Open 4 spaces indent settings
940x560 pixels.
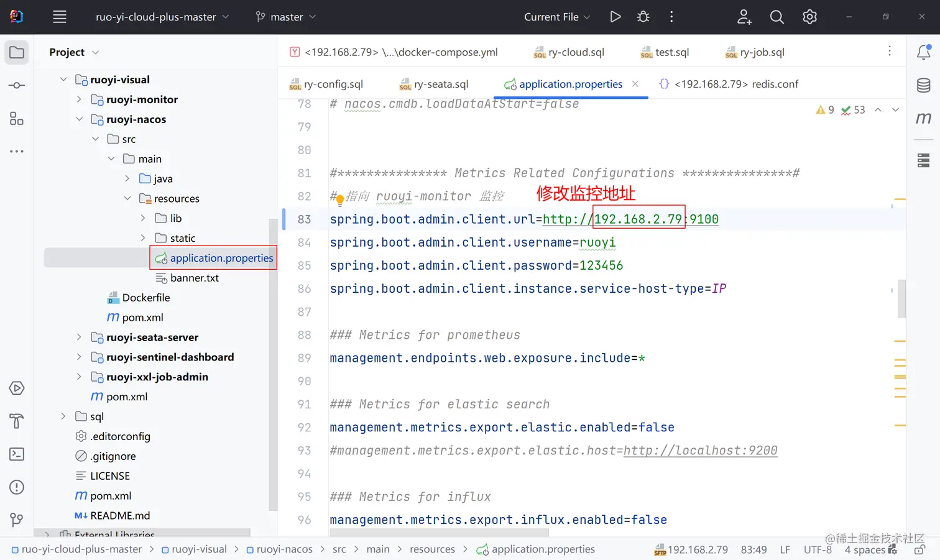(865, 550)
